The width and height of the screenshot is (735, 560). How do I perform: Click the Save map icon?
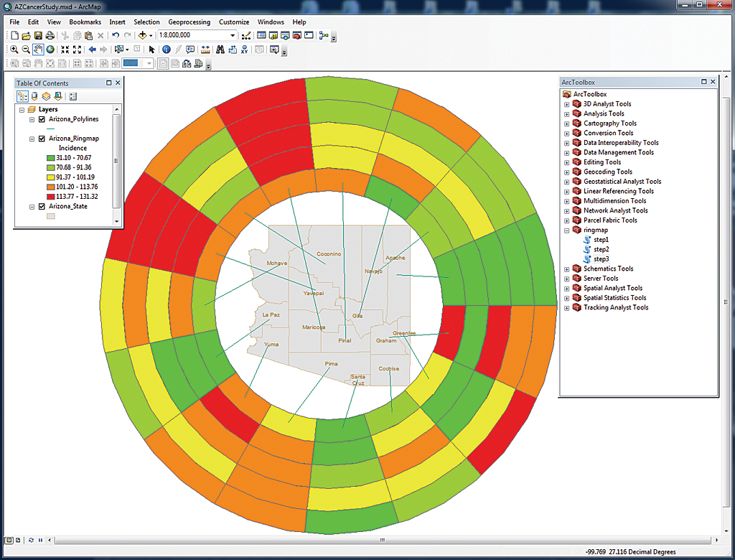click(38, 35)
